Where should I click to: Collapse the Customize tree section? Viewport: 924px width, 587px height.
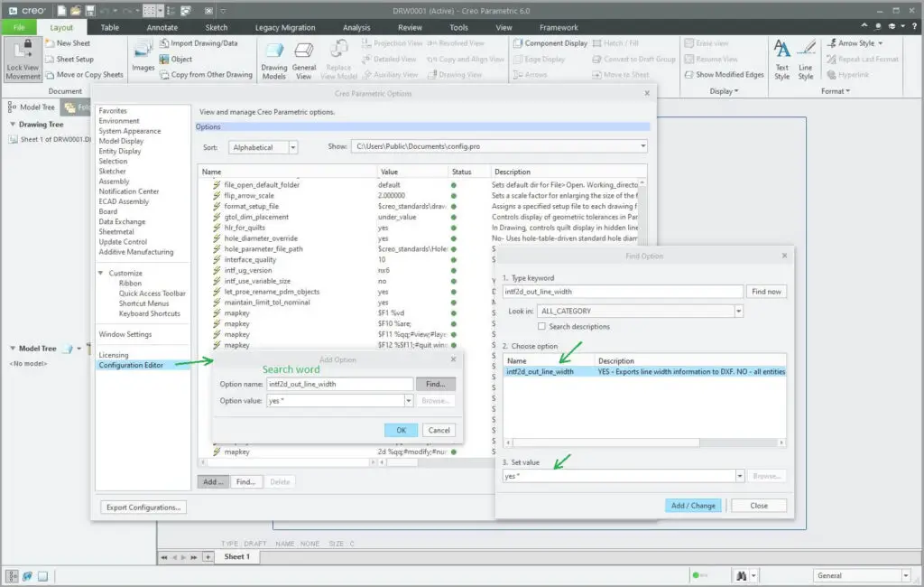pos(101,273)
